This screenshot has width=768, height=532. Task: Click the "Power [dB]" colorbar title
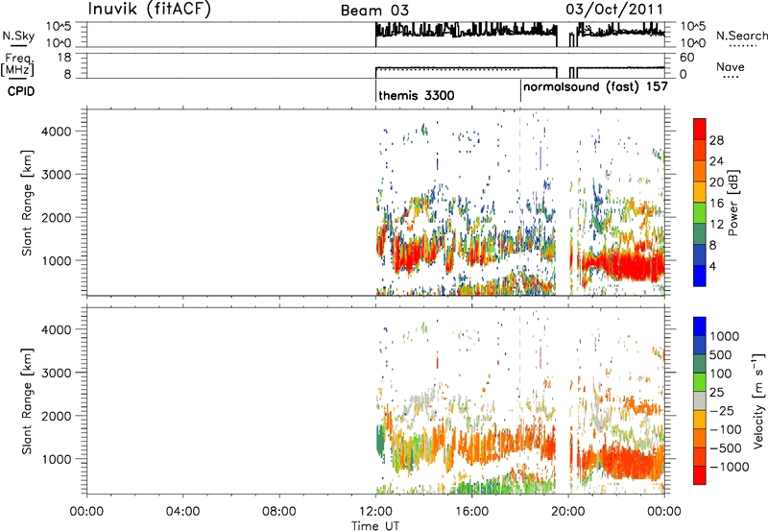tap(732, 203)
